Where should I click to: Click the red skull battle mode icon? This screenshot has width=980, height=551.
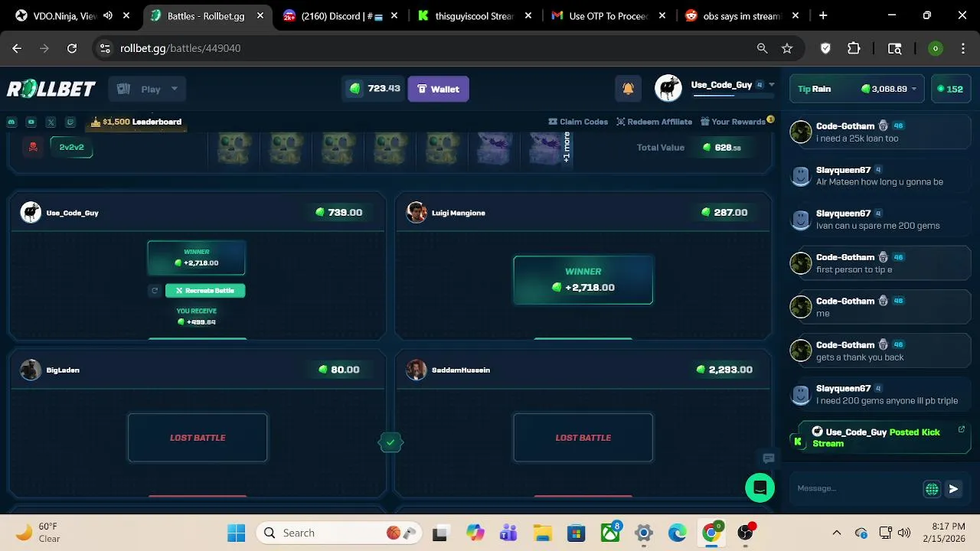33,147
